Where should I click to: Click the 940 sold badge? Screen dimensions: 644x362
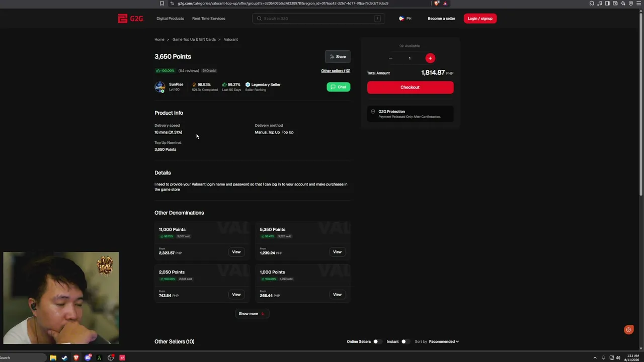(209, 71)
